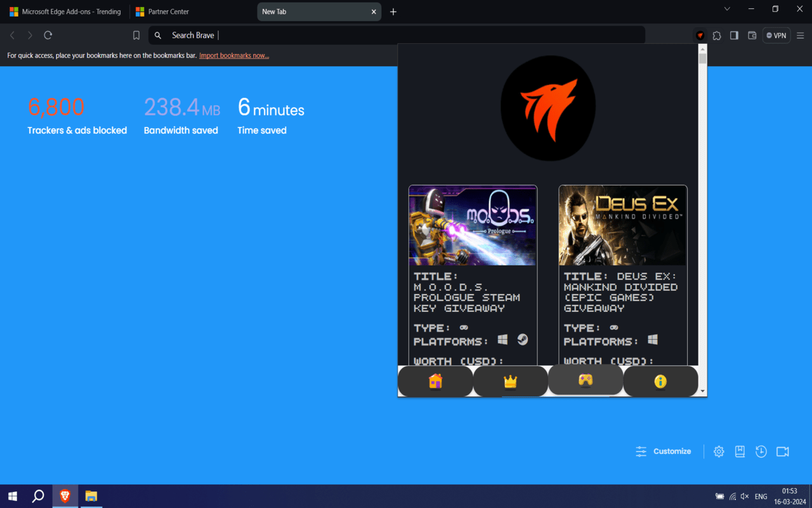The width and height of the screenshot is (812, 508).
Task: Click the network tray icon
Action: [x=732, y=497]
